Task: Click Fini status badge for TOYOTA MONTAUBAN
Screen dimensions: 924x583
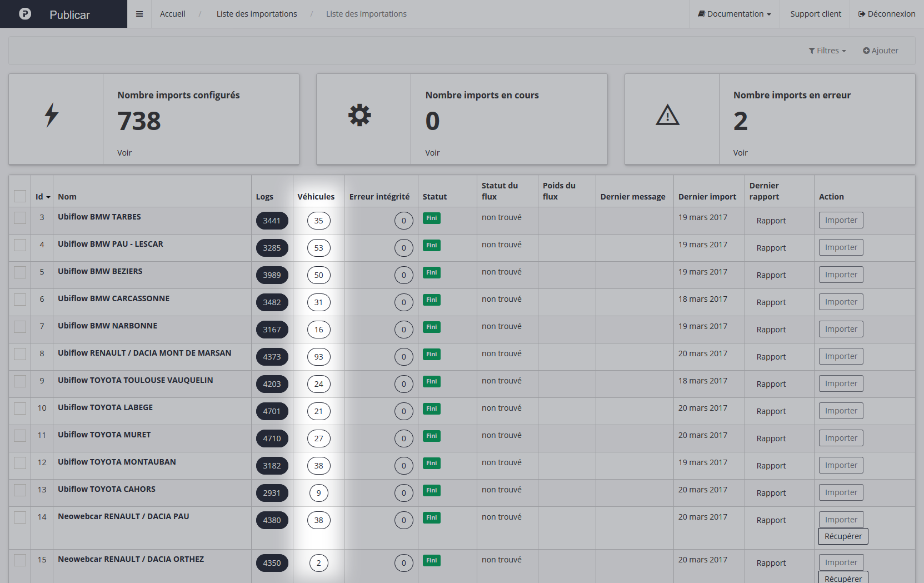Action: pyautogui.click(x=432, y=463)
